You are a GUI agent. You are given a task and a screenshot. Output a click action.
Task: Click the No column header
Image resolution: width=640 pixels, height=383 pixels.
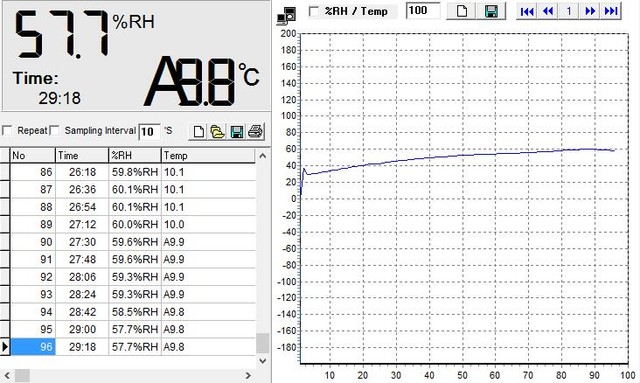[x=33, y=156]
